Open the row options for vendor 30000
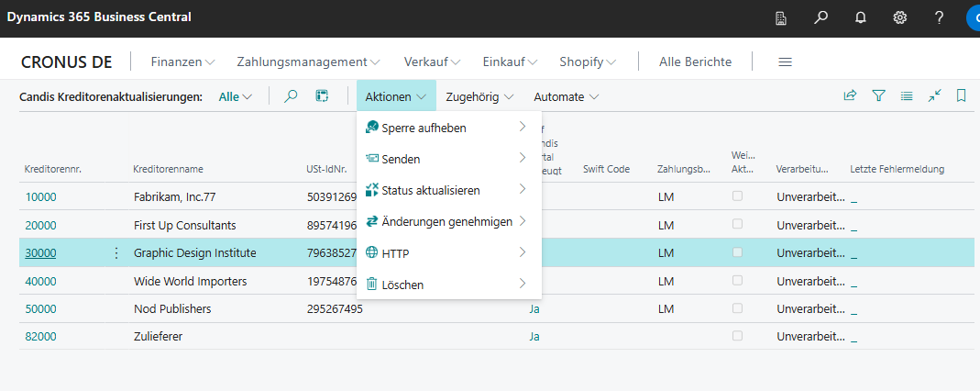980x391 pixels. 116,253
